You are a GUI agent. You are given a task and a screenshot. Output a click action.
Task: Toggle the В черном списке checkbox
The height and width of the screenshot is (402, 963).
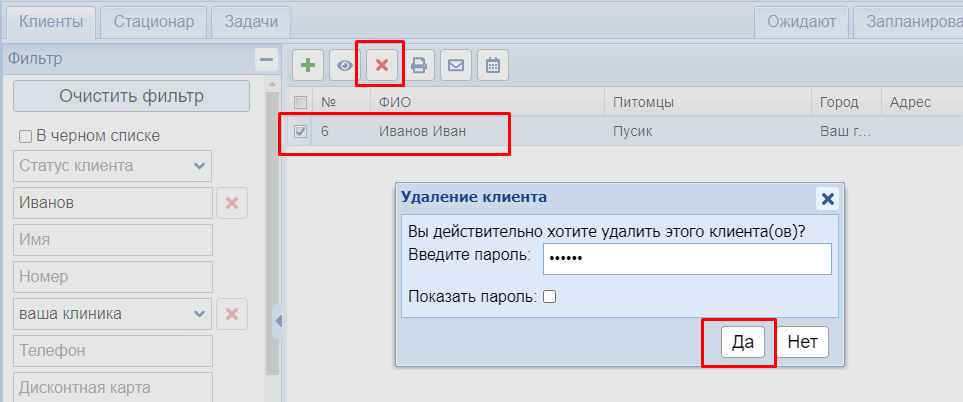pos(26,136)
